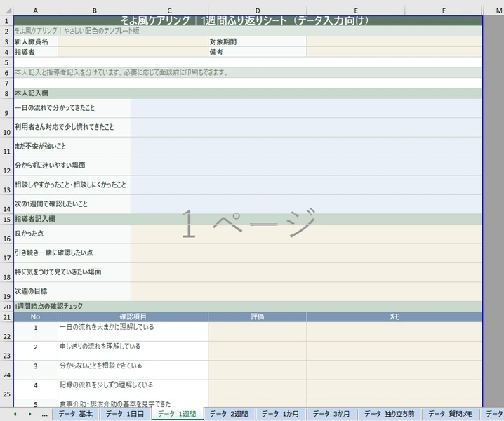Screen dimensions: 504x421
Task: Click the input cell next to 新人職員名
Action: point(133,41)
